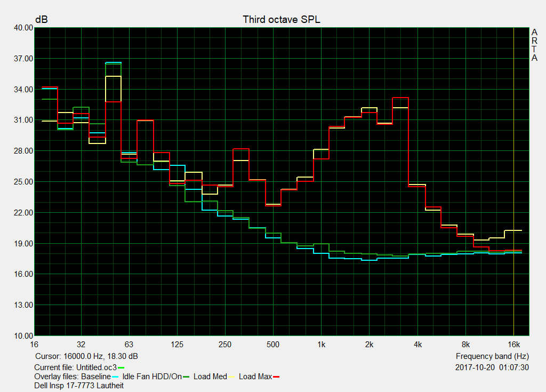Click the 8k frequency axis label

pos(465,345)
